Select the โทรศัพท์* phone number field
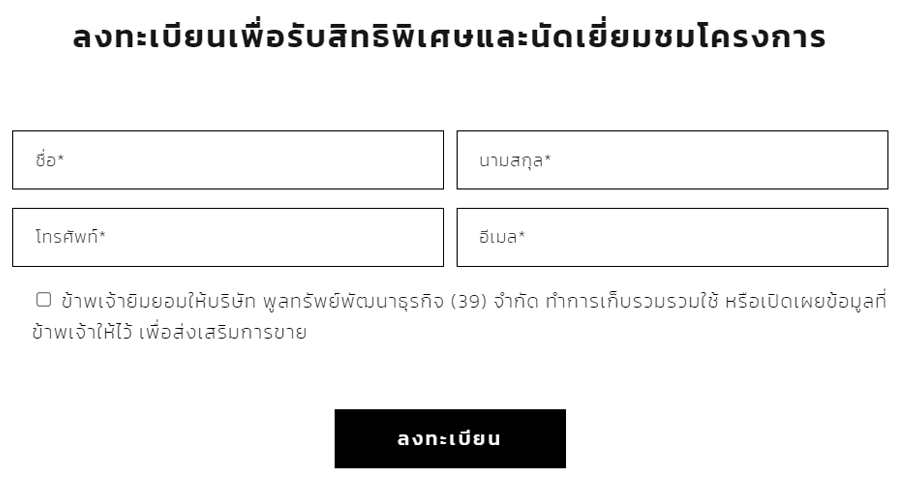Screen dimensions: 900x500 point(228,237)
